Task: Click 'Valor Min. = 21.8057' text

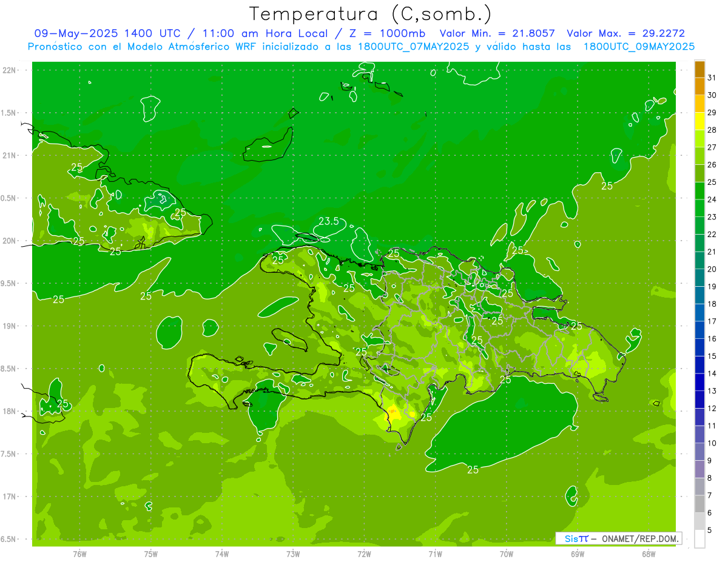Action: tap(497, 33)
